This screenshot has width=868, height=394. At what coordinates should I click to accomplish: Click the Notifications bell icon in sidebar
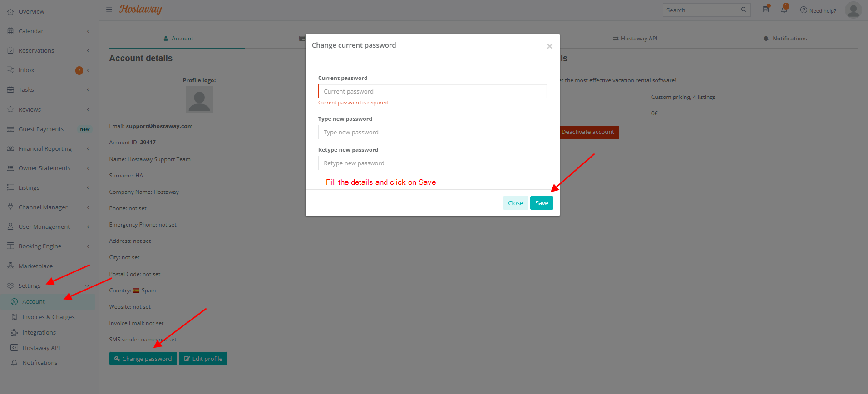[x=15, y=363]
